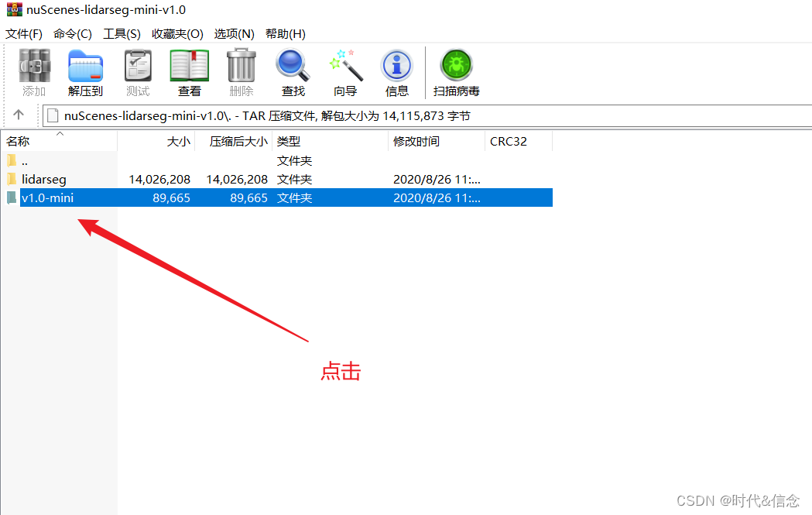Launch the Wizard (向导) wand icon
The height and width of the screenshot is (515, 812).
pyautogui.click(x=345, y=65)
